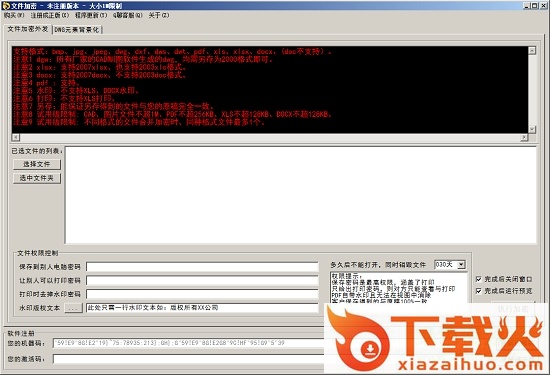
Task: Switch to the DWG元素背景化 tab
Action: point(77,30)
